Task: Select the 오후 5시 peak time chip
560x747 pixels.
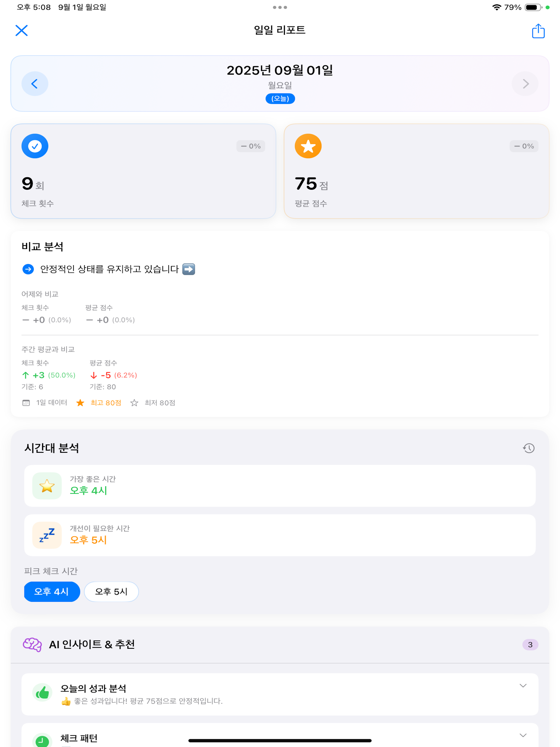Action: pyautogui.click(x=112, y=592)
